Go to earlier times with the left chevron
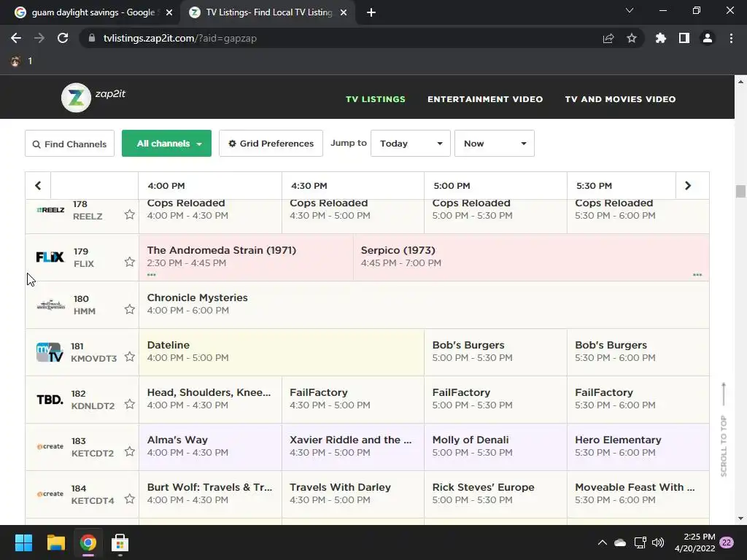 [x=38, y=186]
